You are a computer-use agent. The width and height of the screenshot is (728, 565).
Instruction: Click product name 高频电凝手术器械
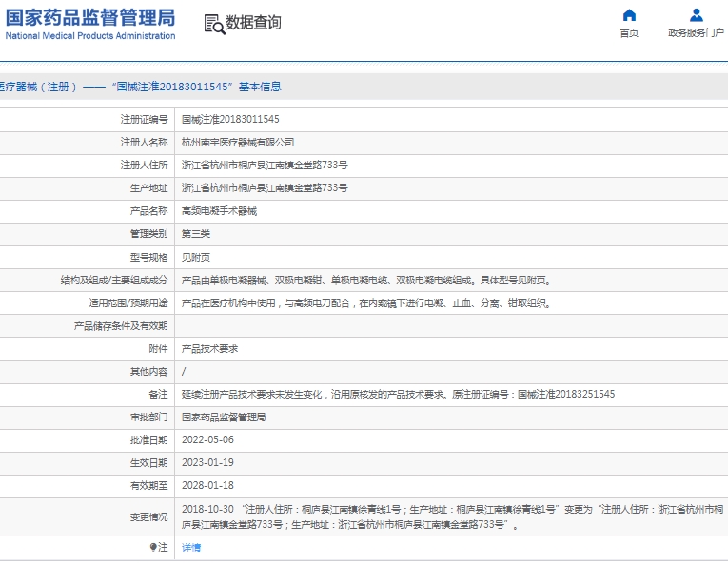[219, 211]
